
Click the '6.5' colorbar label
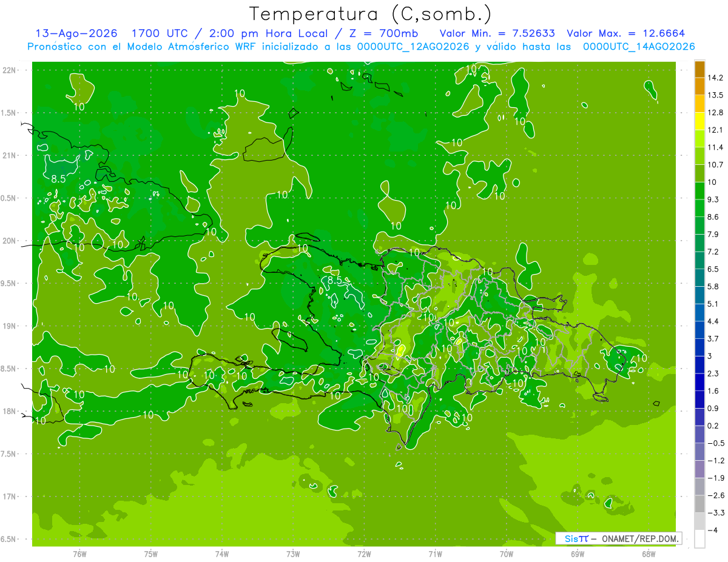click(x=713, y=269)
